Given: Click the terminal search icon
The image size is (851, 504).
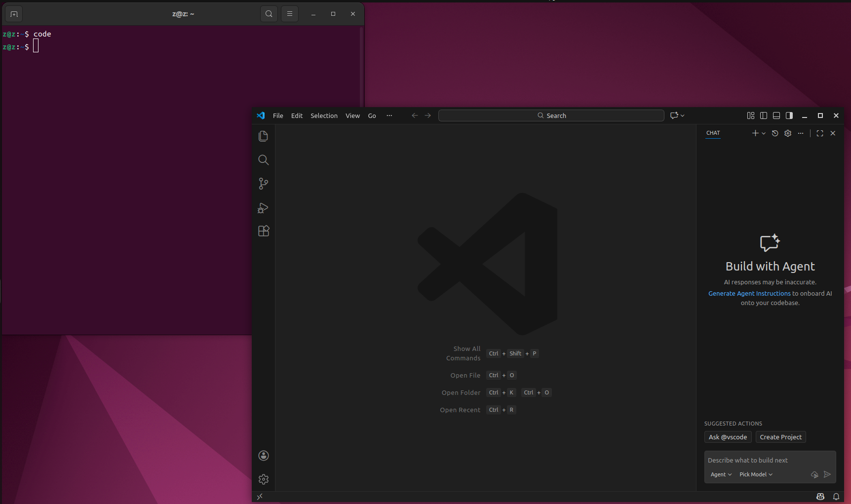Looking at the screenshot, I should (269, 14).
